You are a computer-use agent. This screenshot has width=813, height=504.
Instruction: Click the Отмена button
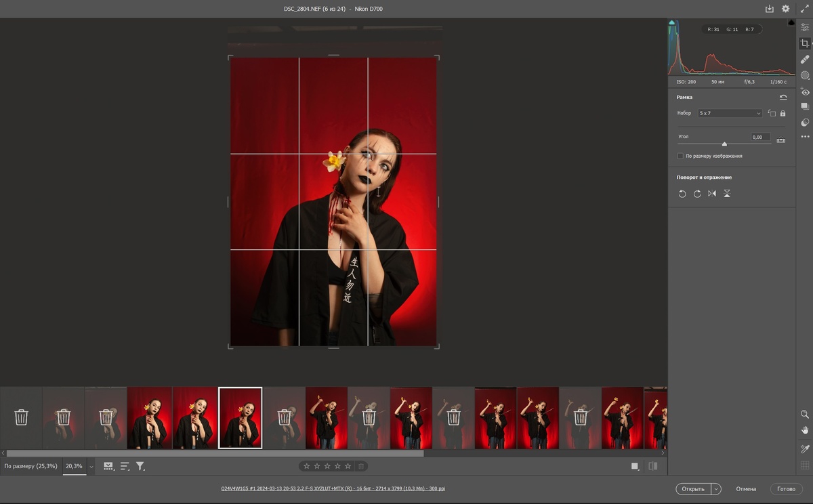pyautogui.click(x=746, y=488)
